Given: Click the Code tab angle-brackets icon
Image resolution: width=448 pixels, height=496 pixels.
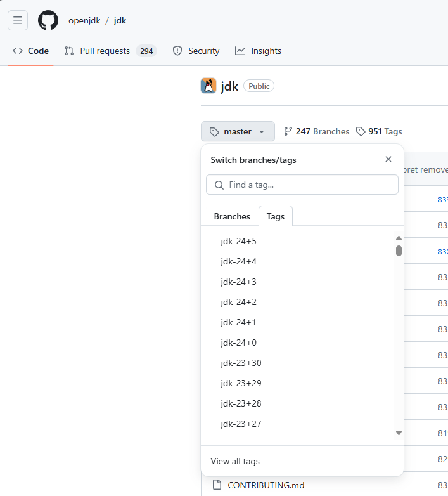Looking at the screenshot, I should 18,51.
